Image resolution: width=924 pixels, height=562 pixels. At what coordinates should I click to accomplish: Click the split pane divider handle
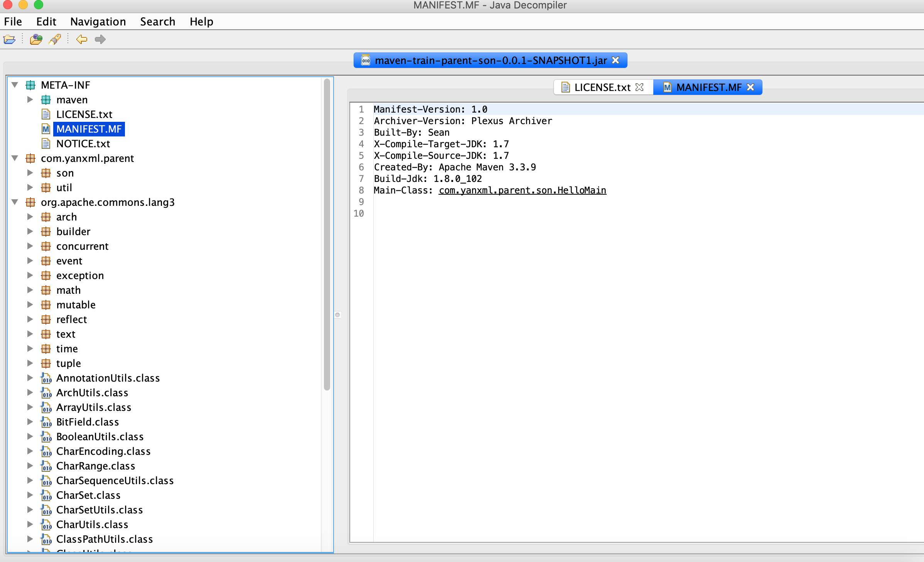pyautogui.click(x=337, y=315)
